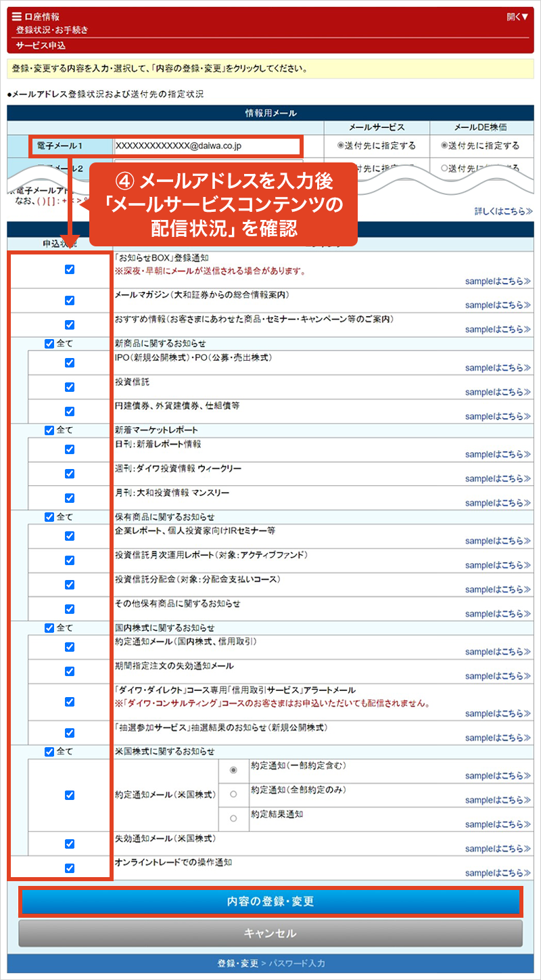Select メールDE株価 送付先に指定する for 電子メール1
Image resolution: width=541 pixels, height=980 pixels.
444,146
